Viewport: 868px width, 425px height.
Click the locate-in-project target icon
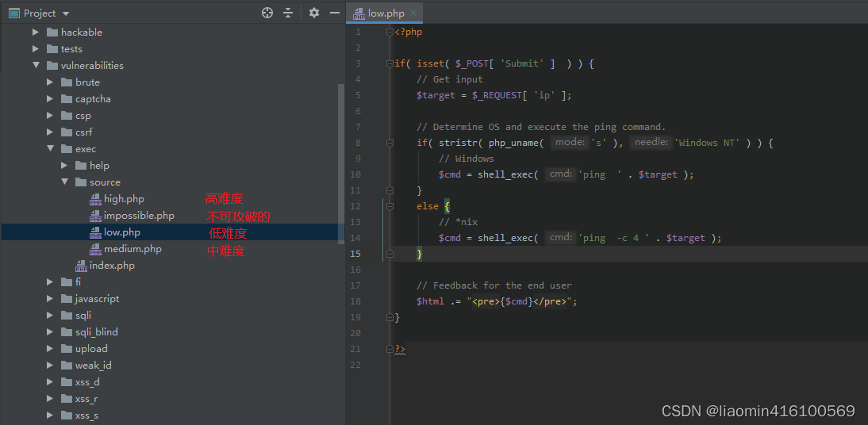[x=267, y=13]
